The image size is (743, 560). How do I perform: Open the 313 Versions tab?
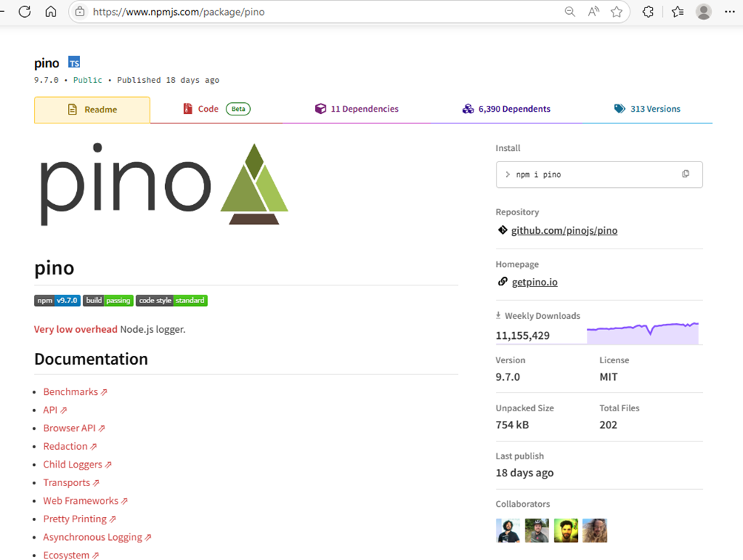[x=648, y=109]
